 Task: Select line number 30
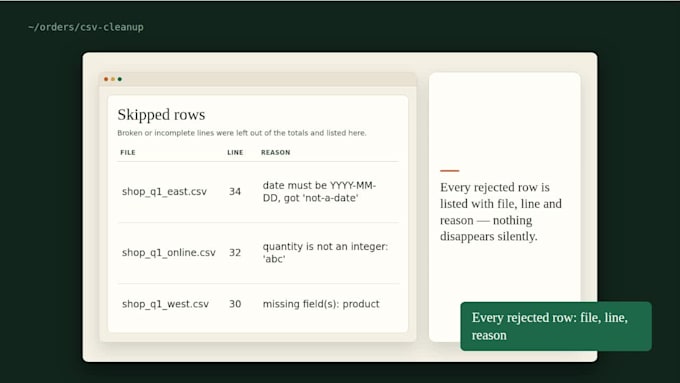[235, 304]
